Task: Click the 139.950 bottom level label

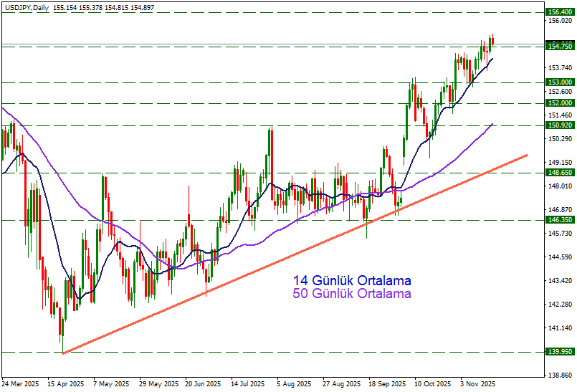Action: click(x=559, y=352)
